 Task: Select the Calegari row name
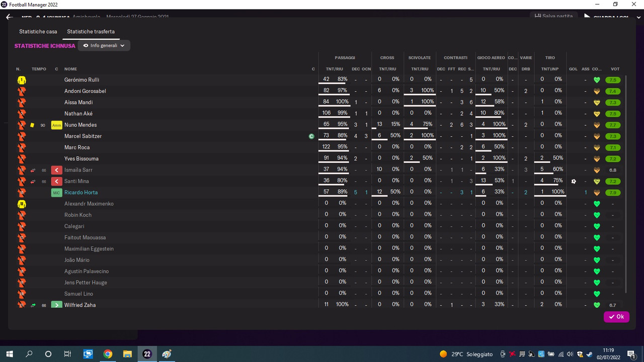74,226
